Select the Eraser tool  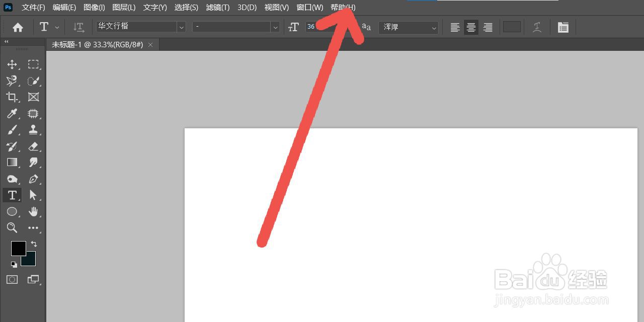click(33, 146)
